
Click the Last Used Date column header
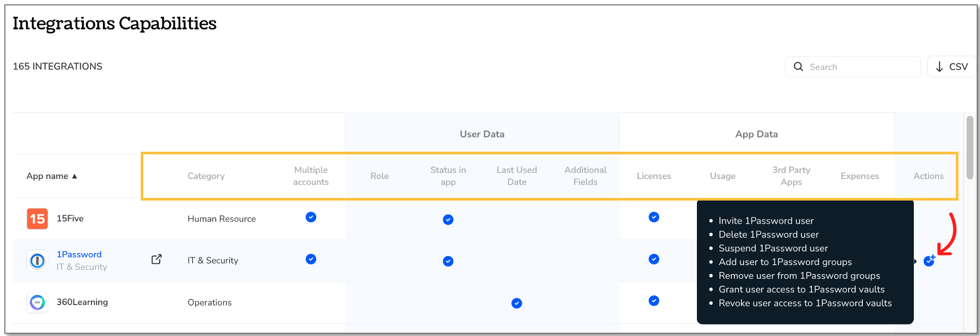point(517,176)
